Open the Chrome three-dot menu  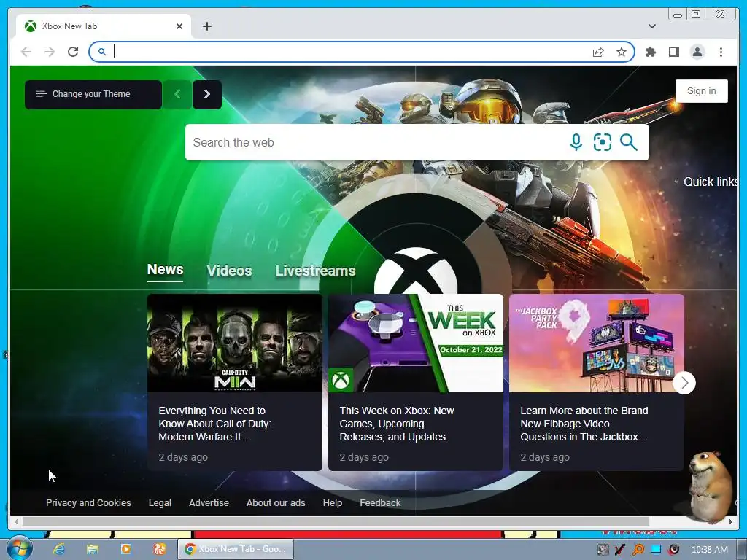click(721, 52)
